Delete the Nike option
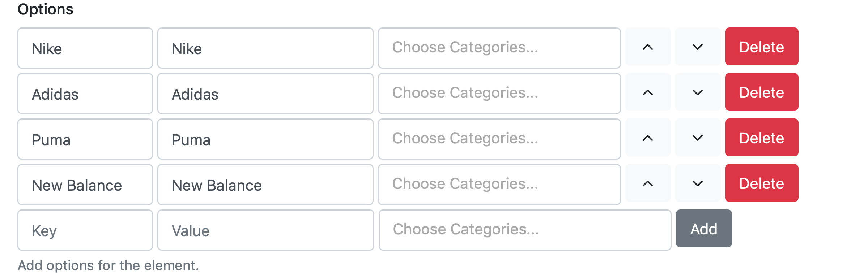 tap(761, 47)
